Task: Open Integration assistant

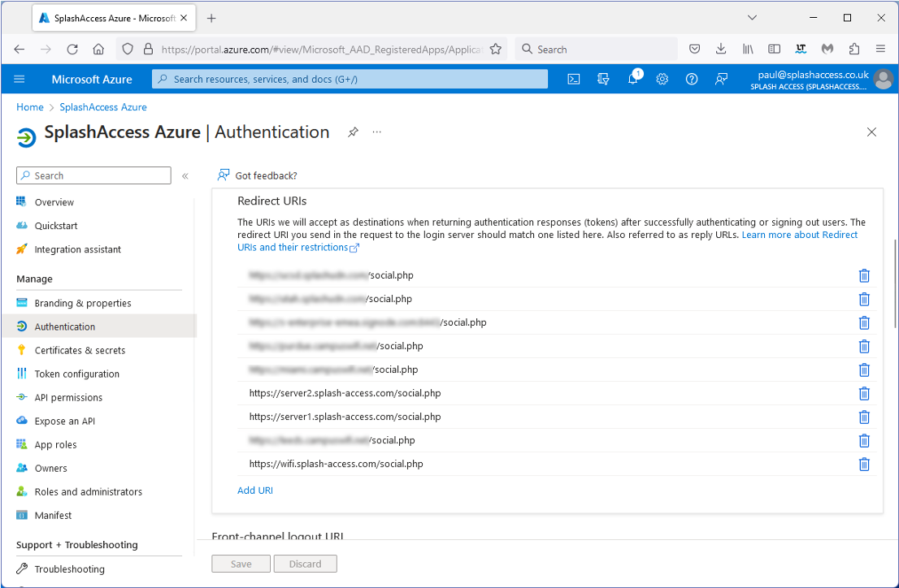Action: pos(77,249)
